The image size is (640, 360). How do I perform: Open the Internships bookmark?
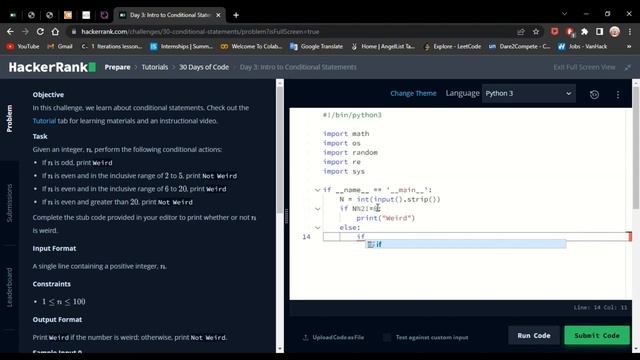(182, 47)
